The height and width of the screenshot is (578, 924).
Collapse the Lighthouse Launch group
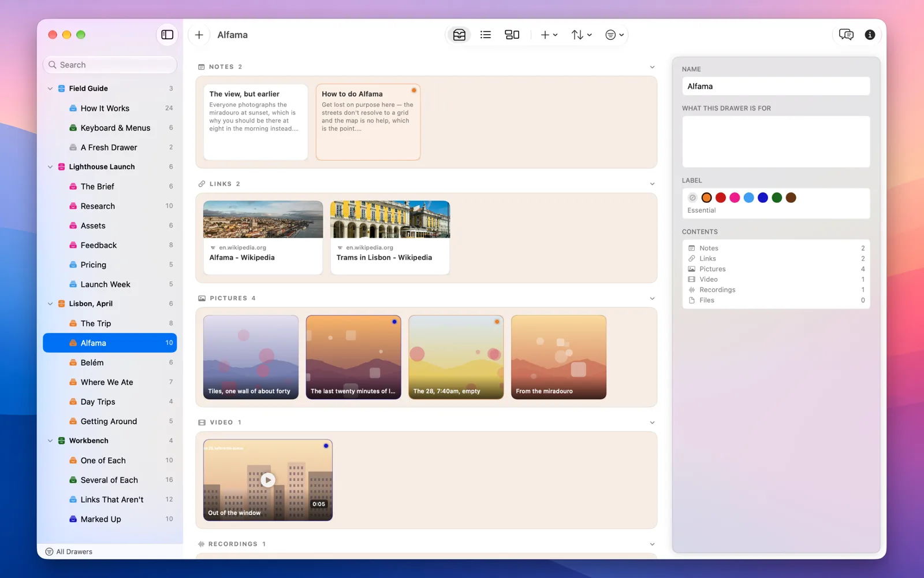(x=50, y=166)
